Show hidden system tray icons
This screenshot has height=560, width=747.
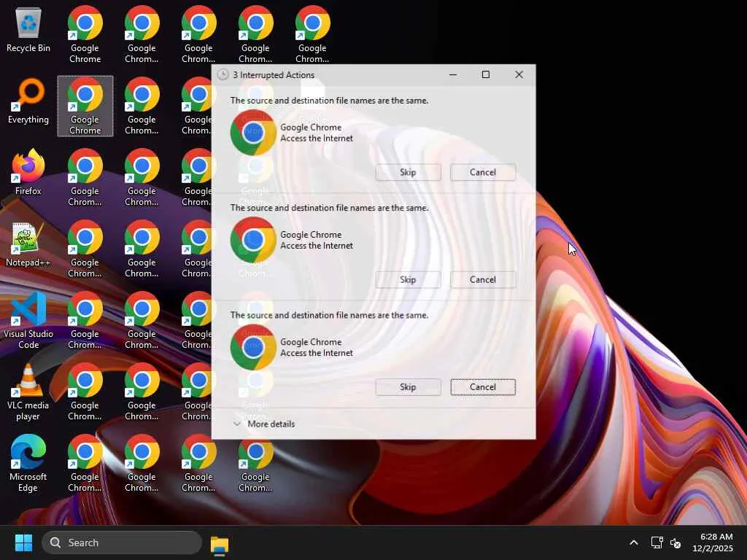(x=634, y=542)
